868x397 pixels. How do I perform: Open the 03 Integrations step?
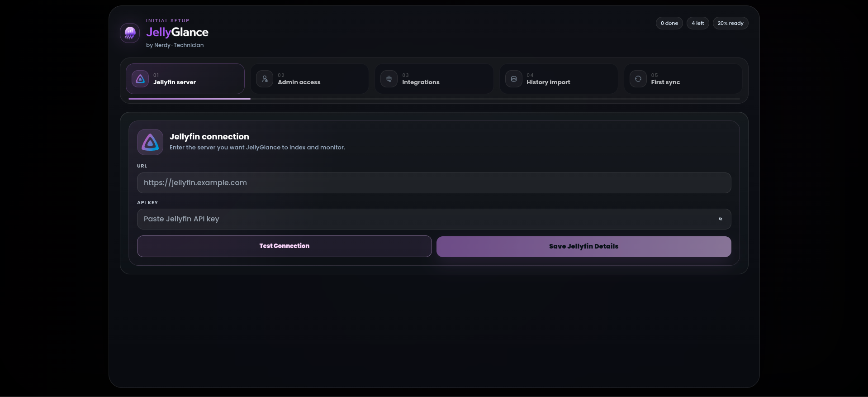pyautogui.click(x=434, y=79)
